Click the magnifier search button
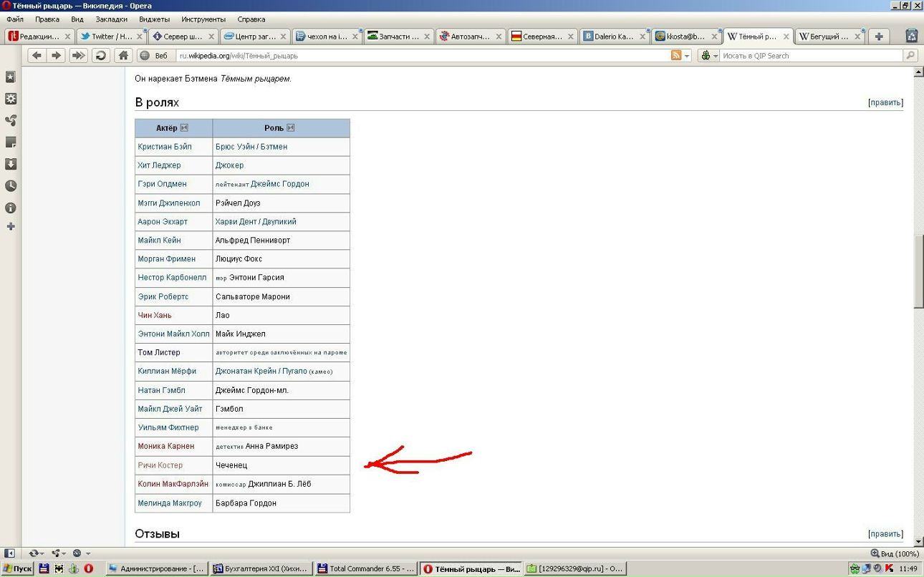Image resolution: width=924 pixels, height=577 pixels. [910, 55]
